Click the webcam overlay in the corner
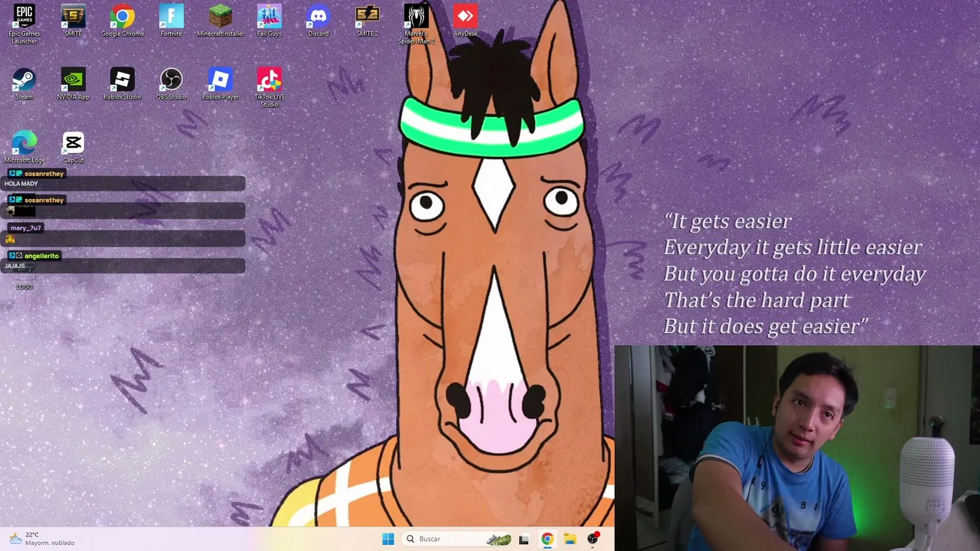This screenshot has width=980, height=551. (797, 448)
